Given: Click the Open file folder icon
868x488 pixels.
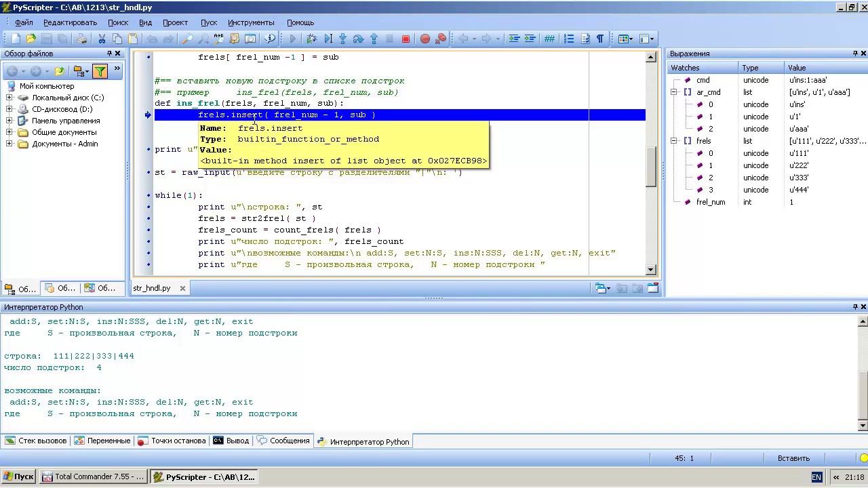Looking at the screenshot, I should [31, 39].
